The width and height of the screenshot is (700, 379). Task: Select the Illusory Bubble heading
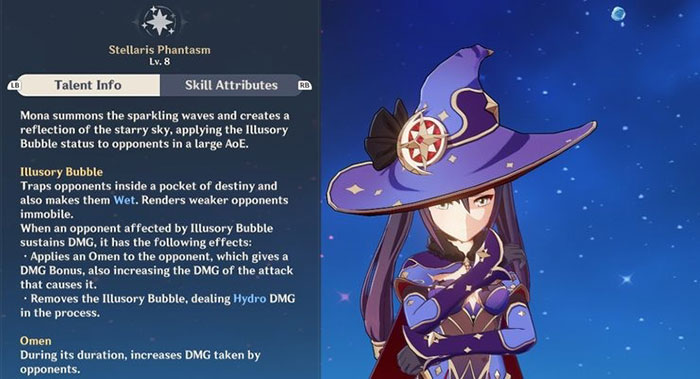coord(62,172)
